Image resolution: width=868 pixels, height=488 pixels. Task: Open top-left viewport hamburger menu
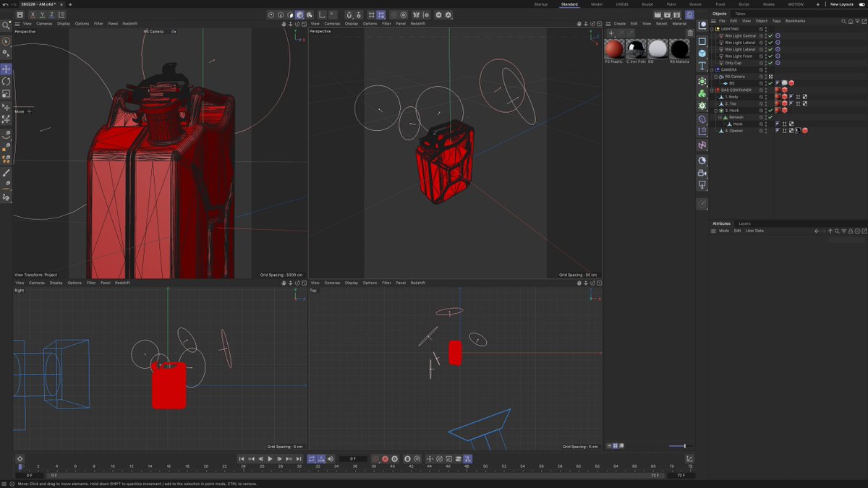[17, 23]
